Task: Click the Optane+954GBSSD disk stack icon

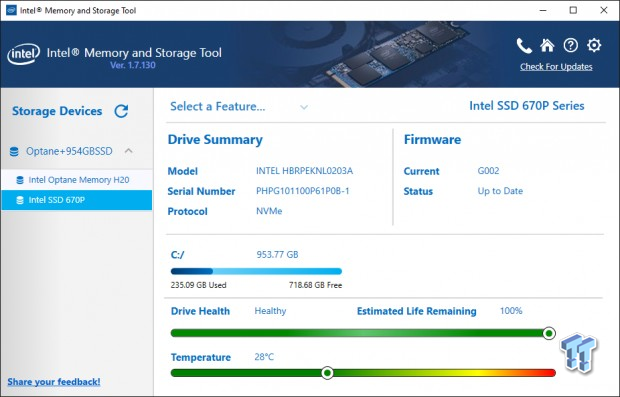Action: coord(14,151)
